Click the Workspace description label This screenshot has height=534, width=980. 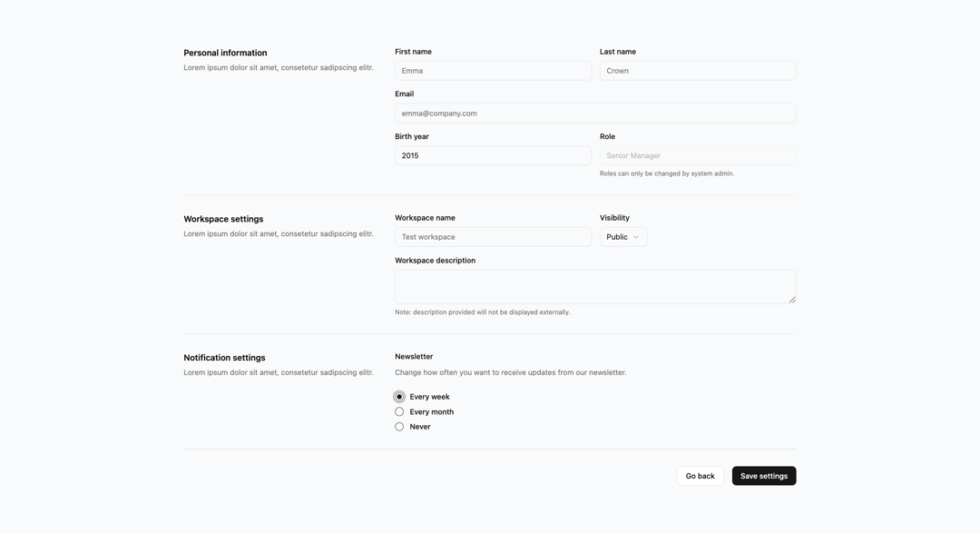coord(435,261)
